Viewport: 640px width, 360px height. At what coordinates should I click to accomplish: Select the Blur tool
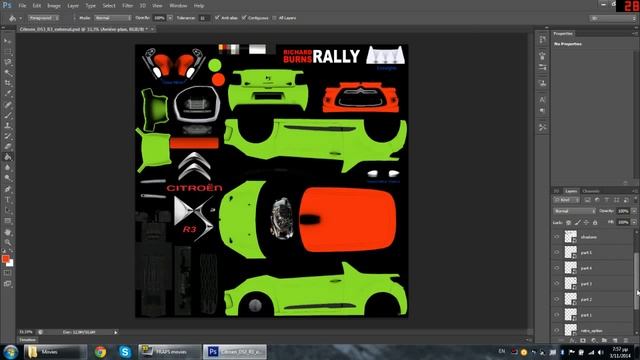coord(7,168)
